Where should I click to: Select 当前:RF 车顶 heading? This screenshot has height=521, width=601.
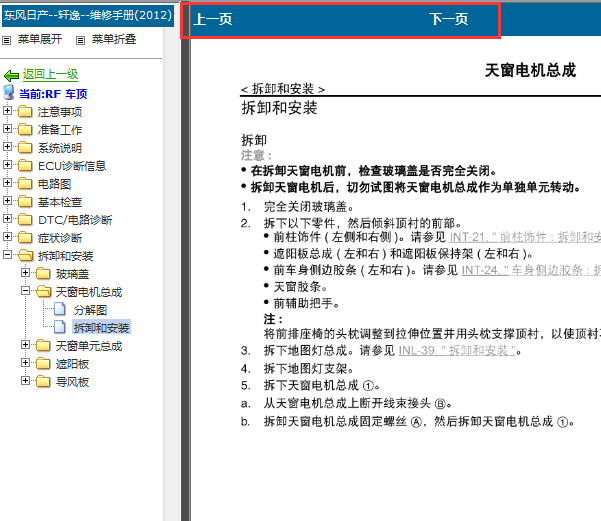click(53, 94)
